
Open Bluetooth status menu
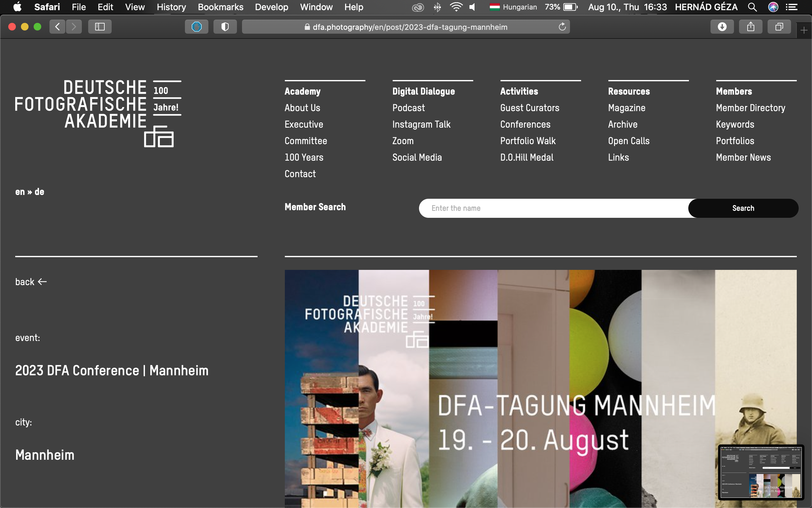click(x=437, y=7)
